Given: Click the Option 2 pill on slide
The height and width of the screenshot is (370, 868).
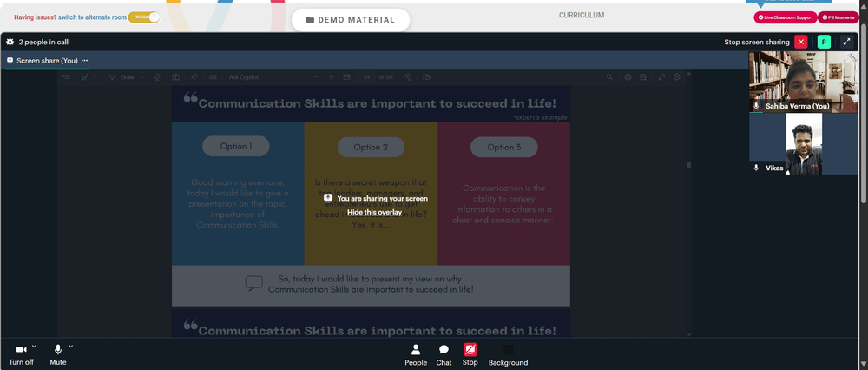Looking at the screenshot, I should [x=371, y=148].
